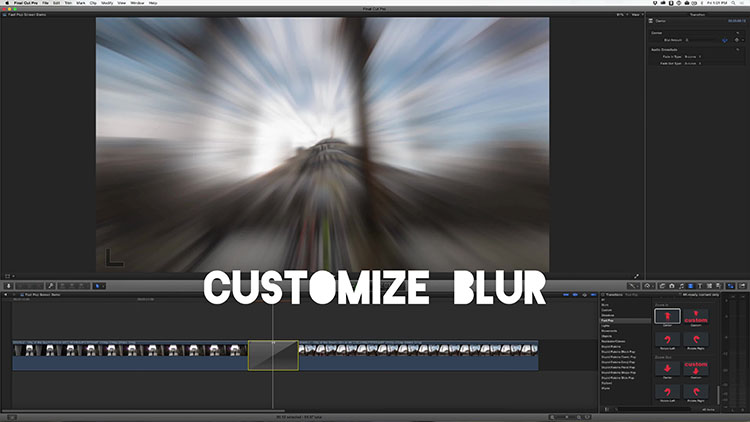This screenshot has height=422, width=750.
Task: Open the Final Cut Pro menu
Action: 26,3
